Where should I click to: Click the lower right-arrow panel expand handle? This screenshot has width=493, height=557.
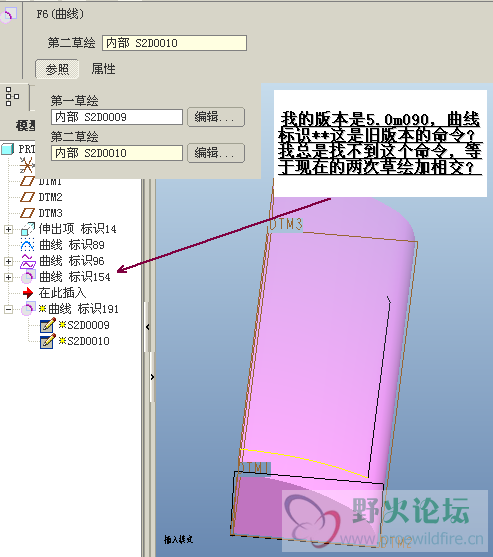pos(152,377)
